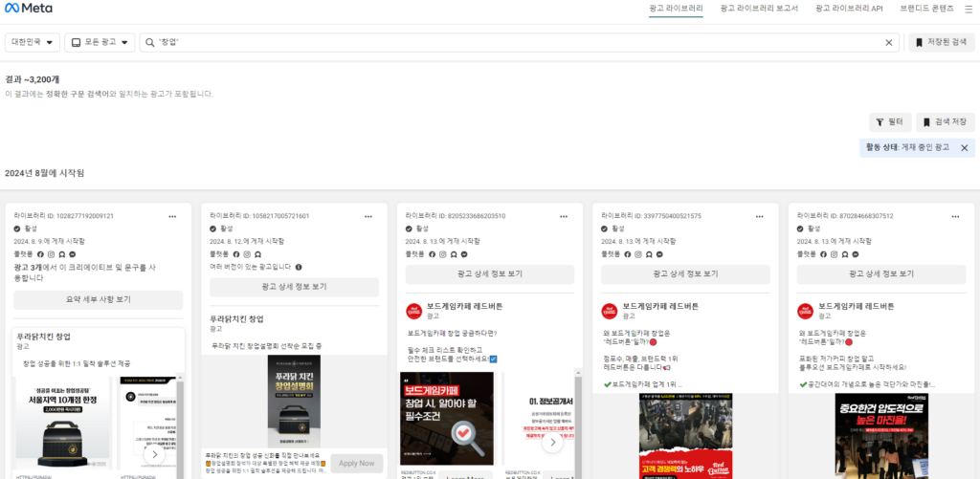Image resolution: width=980 pixels, height=479 pixels.
Task: Open the 광고 라이브러리 tab
Action: tap(676, 9)
